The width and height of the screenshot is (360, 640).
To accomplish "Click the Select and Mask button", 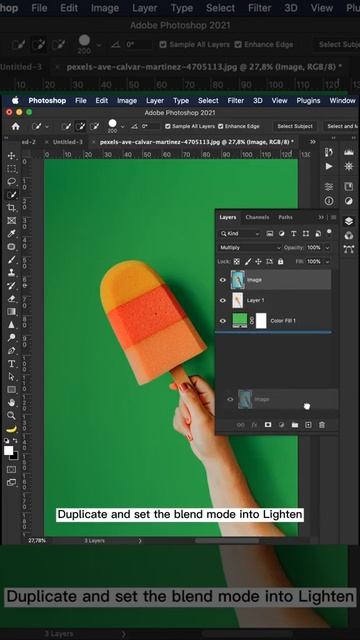I will click(342, 127).
